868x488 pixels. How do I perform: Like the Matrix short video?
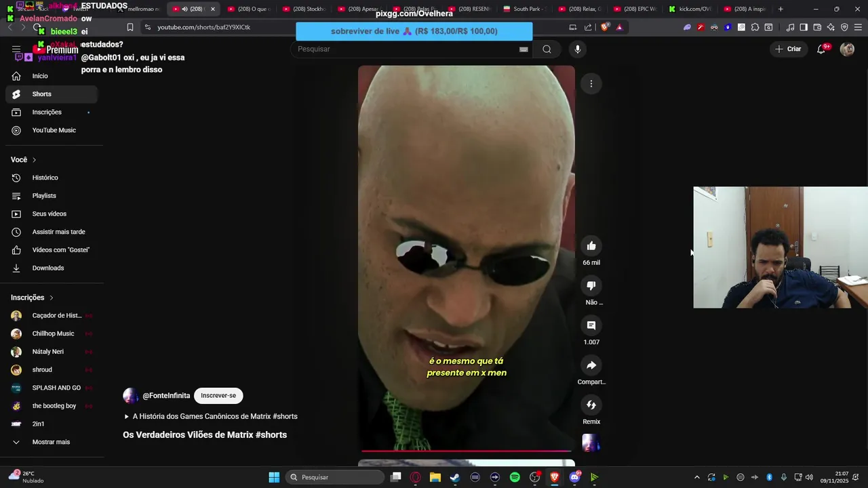coord(591,246)
